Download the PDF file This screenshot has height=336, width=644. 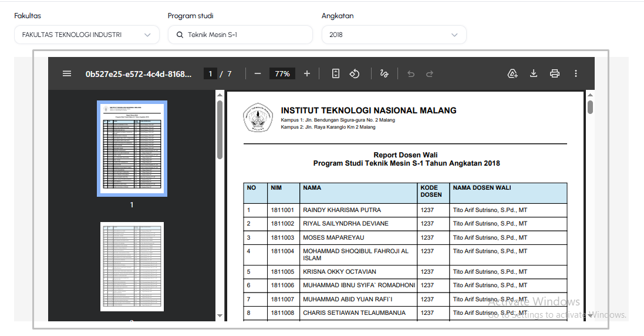534,73
